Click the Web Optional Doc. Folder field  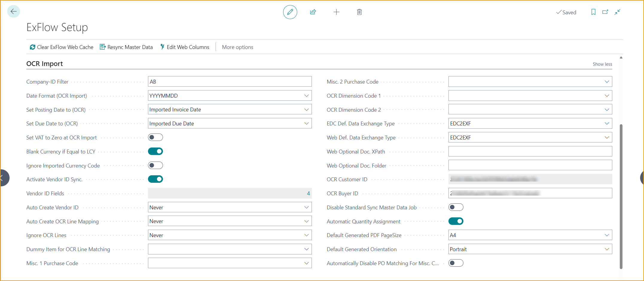click(x=530, y=165)
